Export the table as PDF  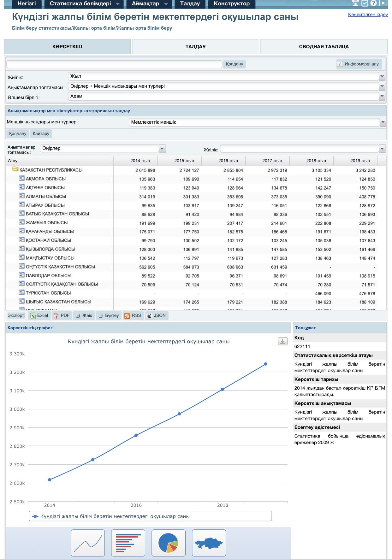pos(62,315)
